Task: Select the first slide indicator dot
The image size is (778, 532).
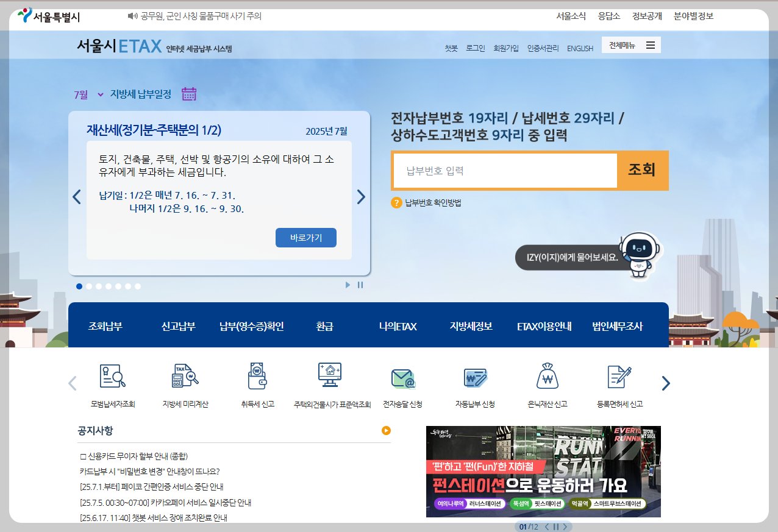Action: [79, 286]
